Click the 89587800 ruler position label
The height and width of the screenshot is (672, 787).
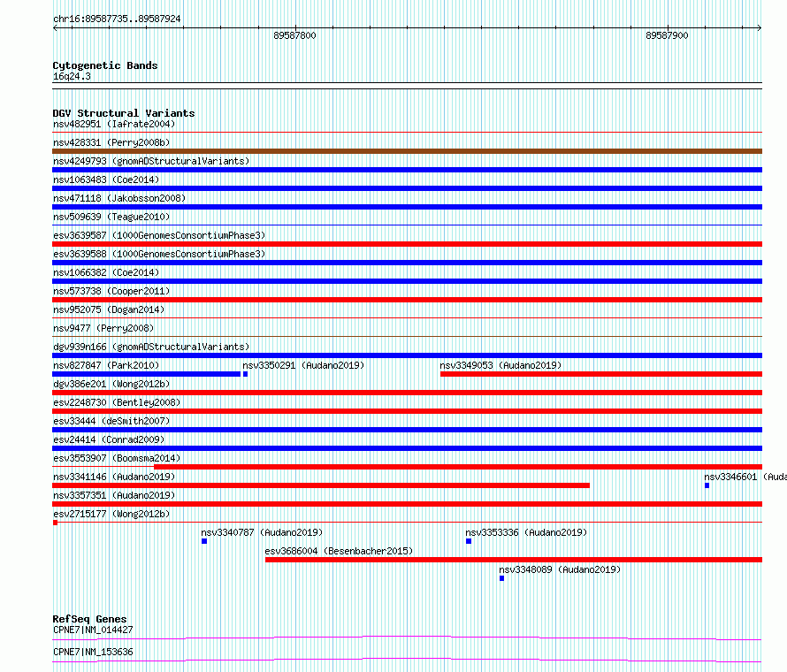click(294, 35)
